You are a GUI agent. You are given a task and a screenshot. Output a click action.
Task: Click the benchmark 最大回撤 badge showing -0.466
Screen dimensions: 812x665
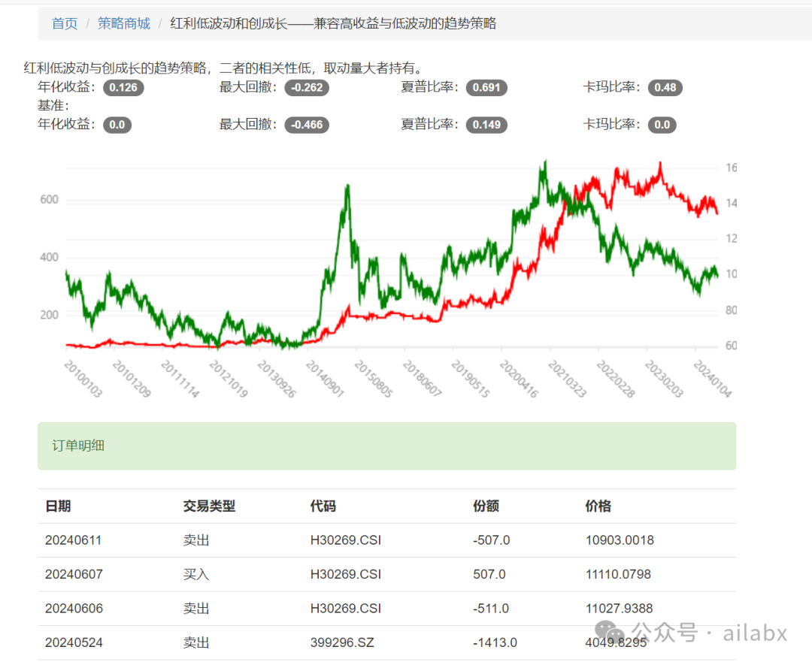coord(307,125)
